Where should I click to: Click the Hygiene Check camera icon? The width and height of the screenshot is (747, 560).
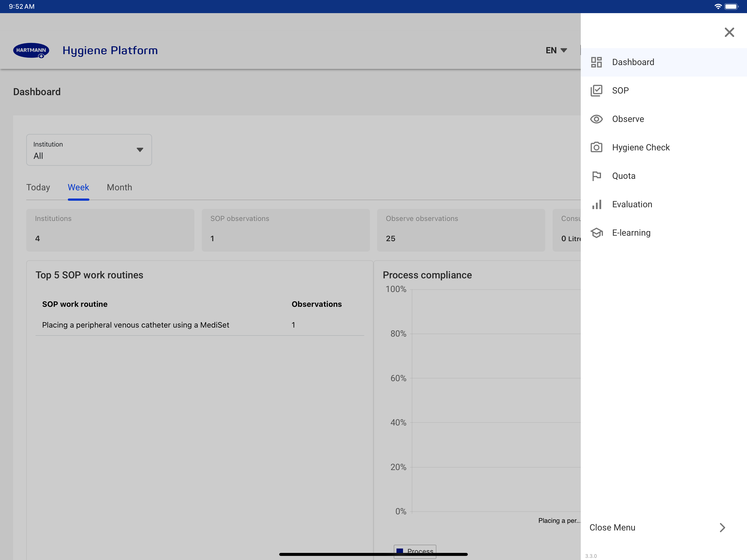596,147
